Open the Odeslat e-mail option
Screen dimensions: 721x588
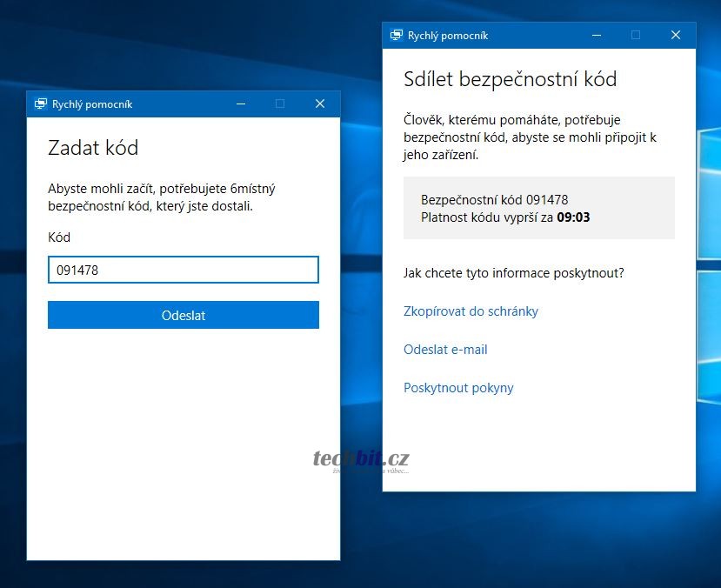(x=445, y=350)
